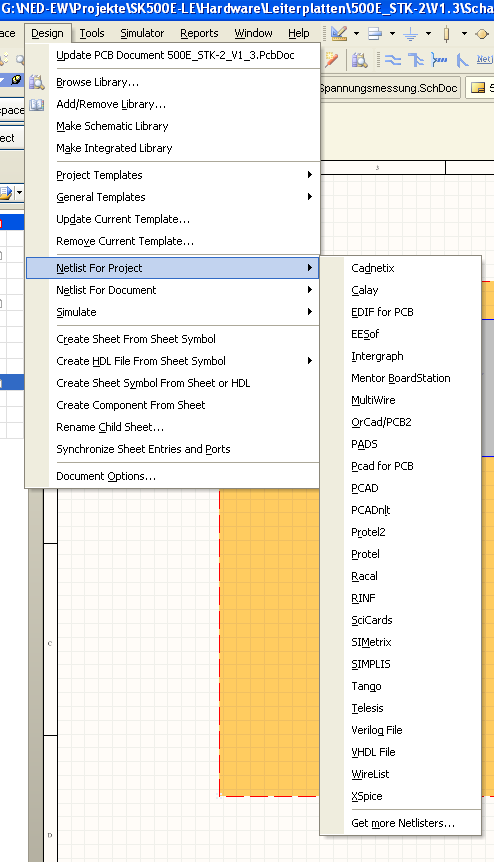Switch to Spannungsmessung.SchDoc tab
This screenshot has height=862, width=494.
click(389, 88)
